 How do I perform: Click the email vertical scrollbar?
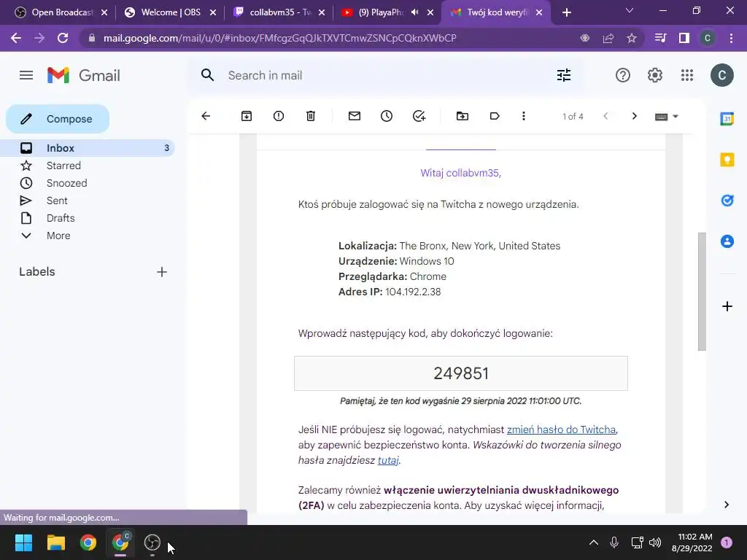[x=702, y=292]
